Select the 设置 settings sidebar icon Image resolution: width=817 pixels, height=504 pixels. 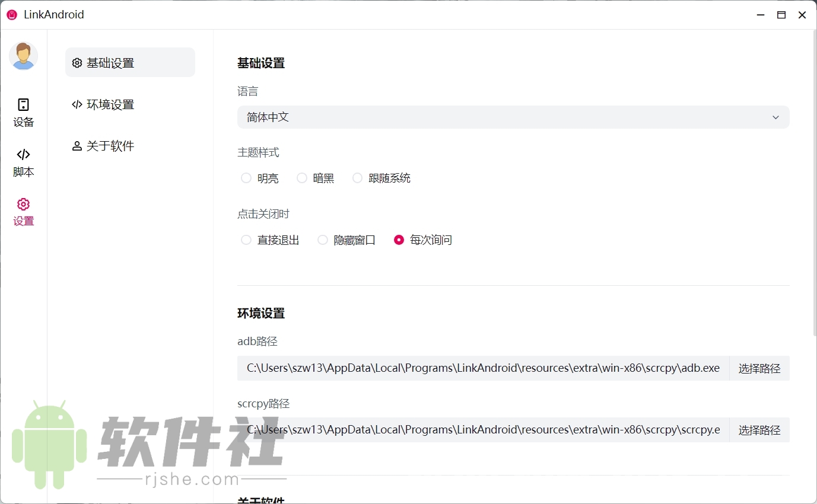coord(23,212)
